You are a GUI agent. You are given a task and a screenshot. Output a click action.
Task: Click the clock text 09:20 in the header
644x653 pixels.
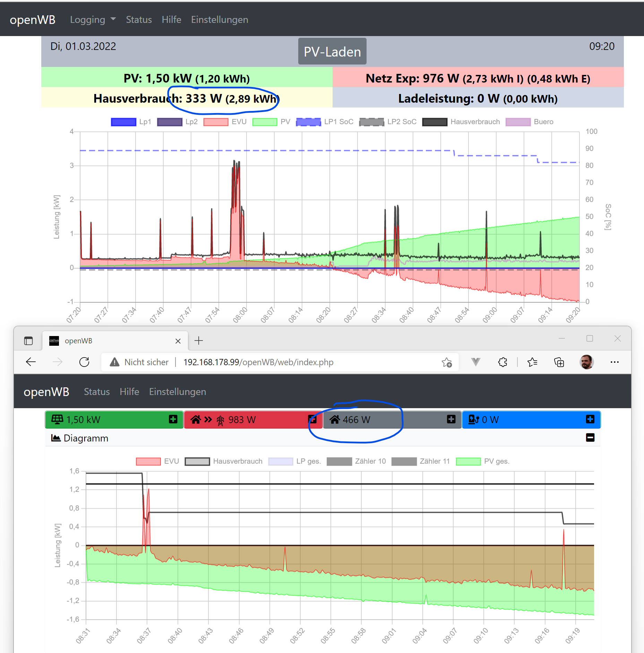tap(602, 46)
